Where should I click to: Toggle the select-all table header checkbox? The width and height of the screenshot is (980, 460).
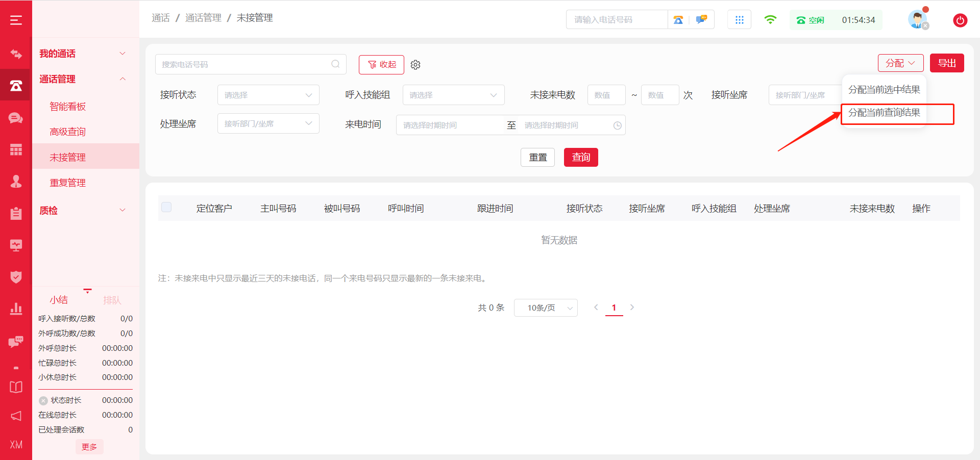pyautogui.click(x=166, y=207)
